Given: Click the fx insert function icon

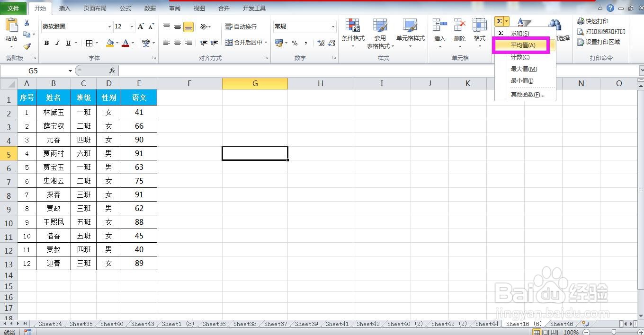Looking at the screenshot, I should pos(112,71).
